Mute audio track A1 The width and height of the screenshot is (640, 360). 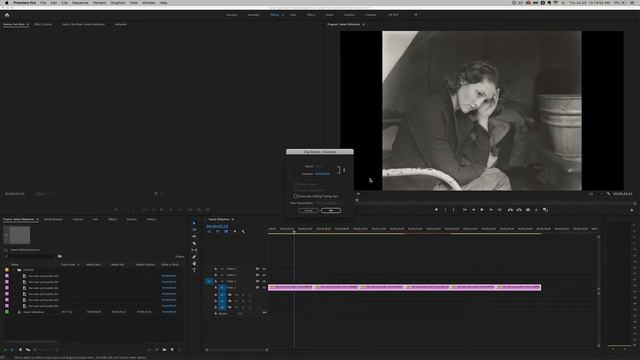[236, 295]
